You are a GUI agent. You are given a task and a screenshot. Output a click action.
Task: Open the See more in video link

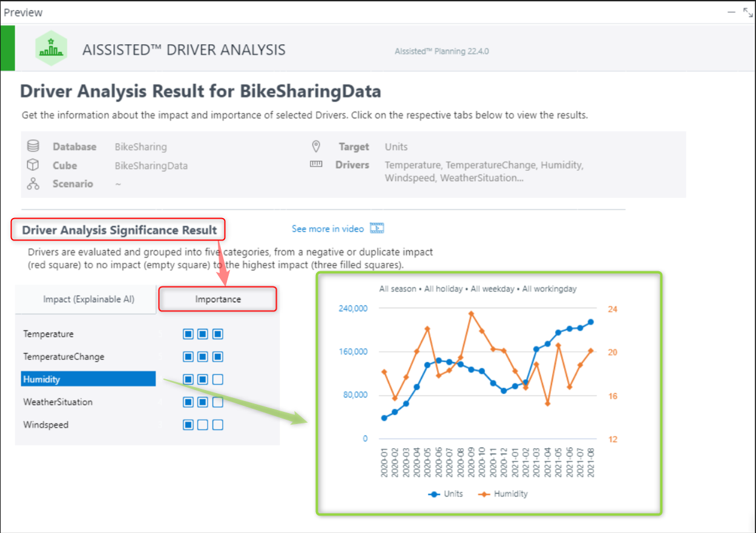[327, 228]
